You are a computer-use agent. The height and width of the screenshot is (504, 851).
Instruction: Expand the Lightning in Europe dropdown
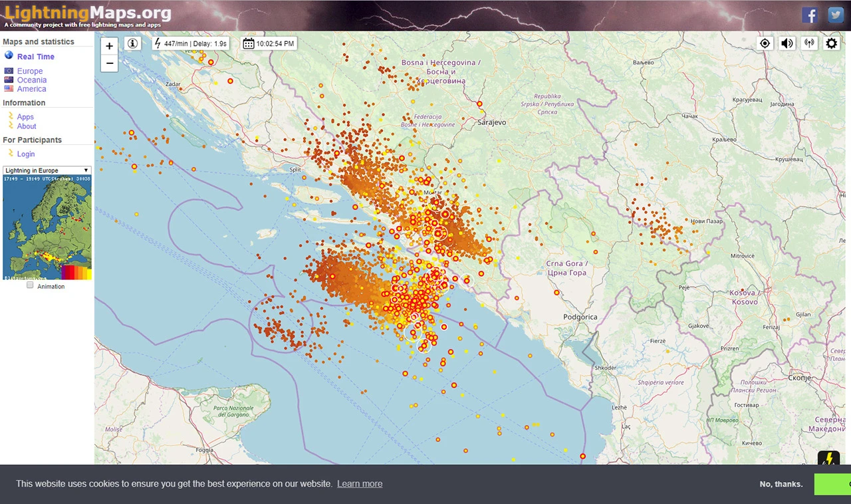47,170
